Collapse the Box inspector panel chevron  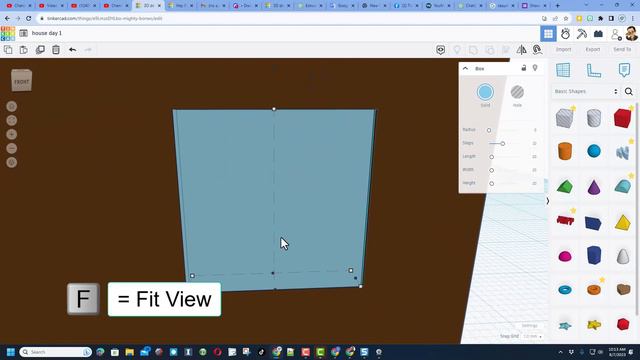465,68
